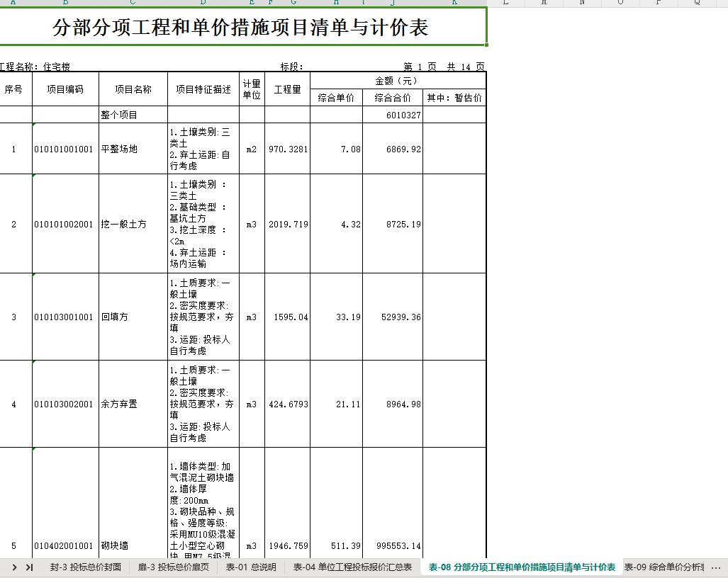Go to the next sheet tab arrow
This screenshot has height=578, width=728.
point(15,567)
